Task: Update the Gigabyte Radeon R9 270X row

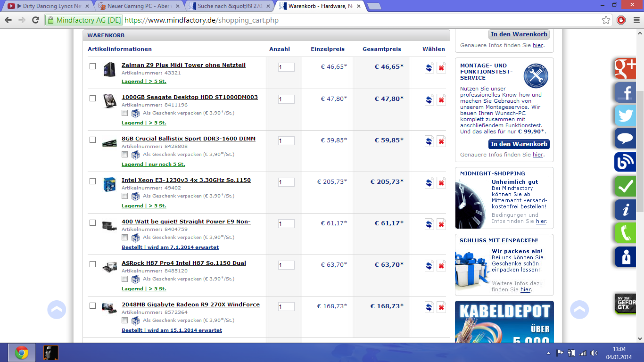Action: point(429,307)
